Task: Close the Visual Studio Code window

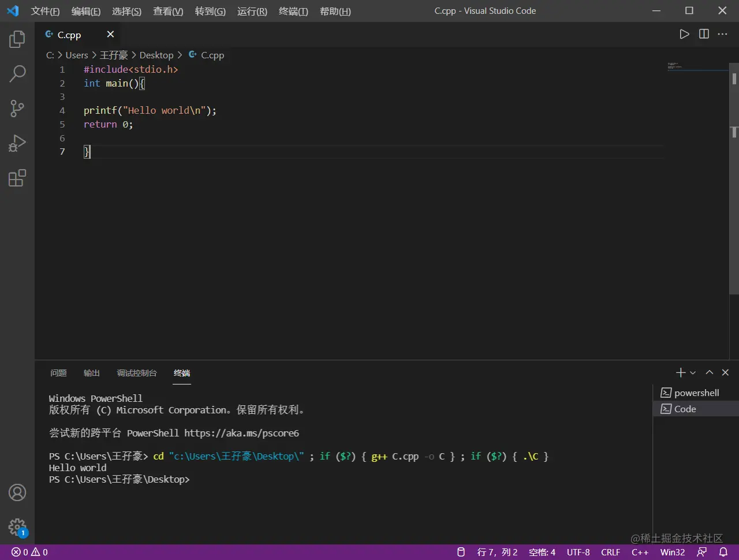Action: click(722, 11)
